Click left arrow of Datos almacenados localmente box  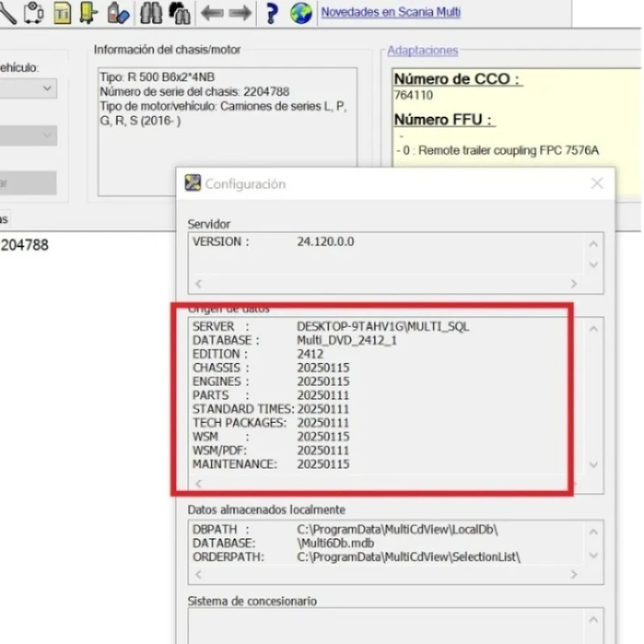tap(199, 575)
